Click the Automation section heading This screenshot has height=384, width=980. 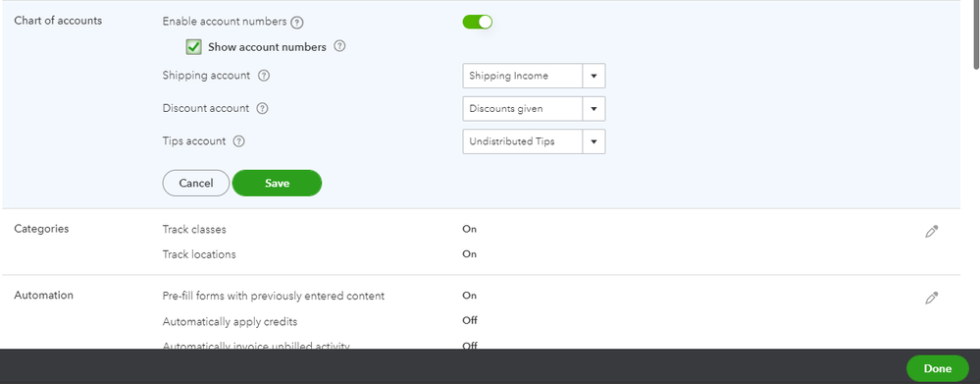44,296
